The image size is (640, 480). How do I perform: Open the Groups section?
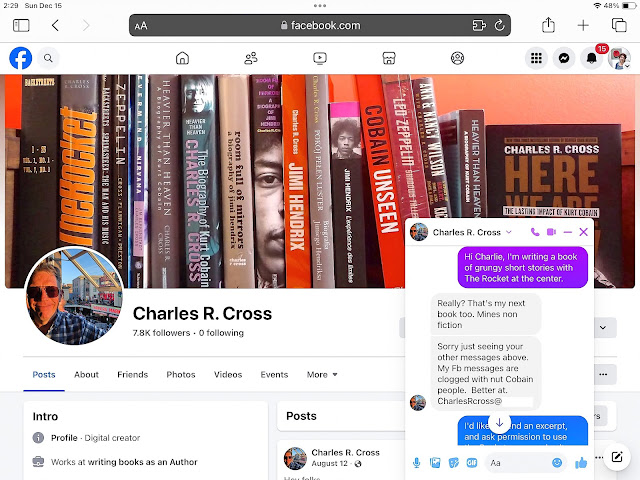click(458, 58)
